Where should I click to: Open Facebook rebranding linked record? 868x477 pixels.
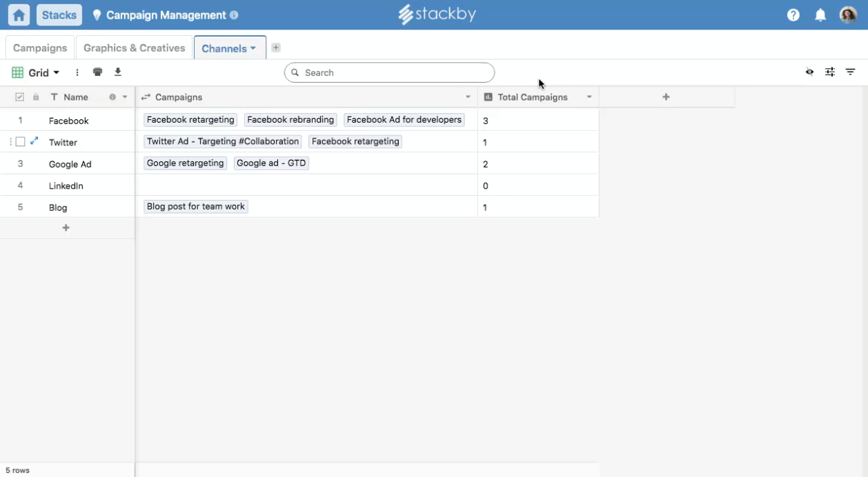tap(290, 120)
